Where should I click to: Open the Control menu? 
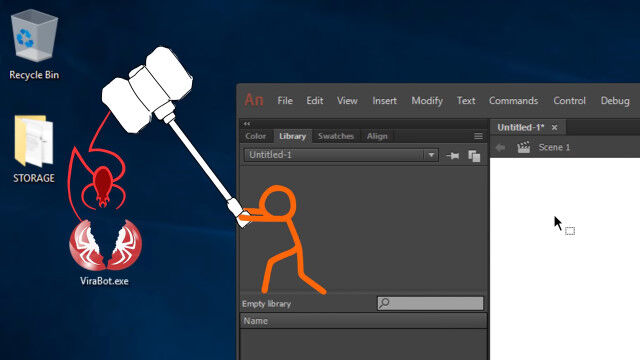[x=569, y=101]
